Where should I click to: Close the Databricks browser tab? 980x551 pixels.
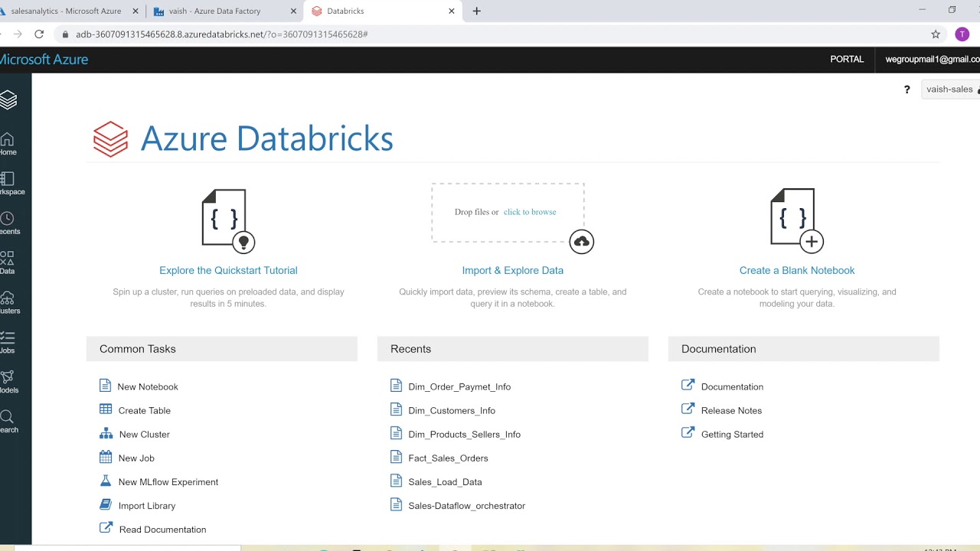point(452,11)
